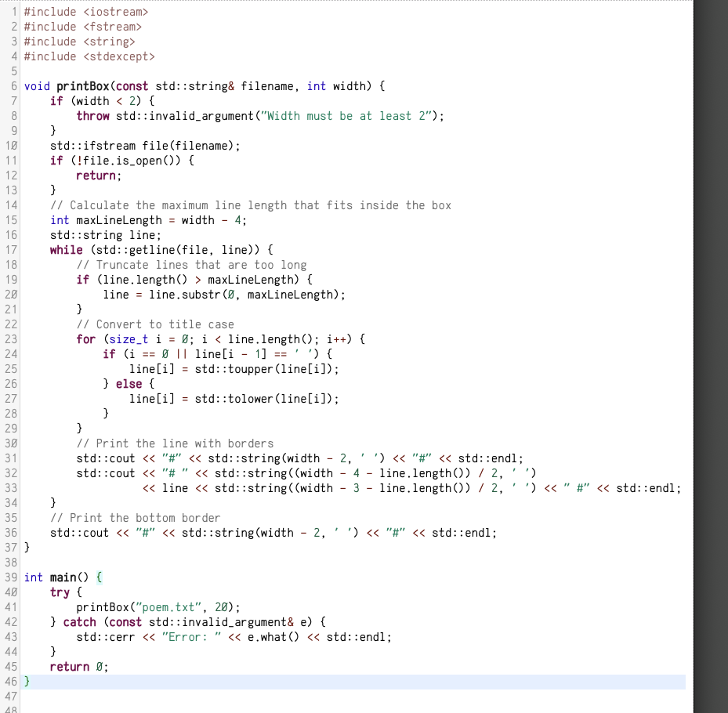Click the dark vertical scrollbar at the right edge

(711, 356)
